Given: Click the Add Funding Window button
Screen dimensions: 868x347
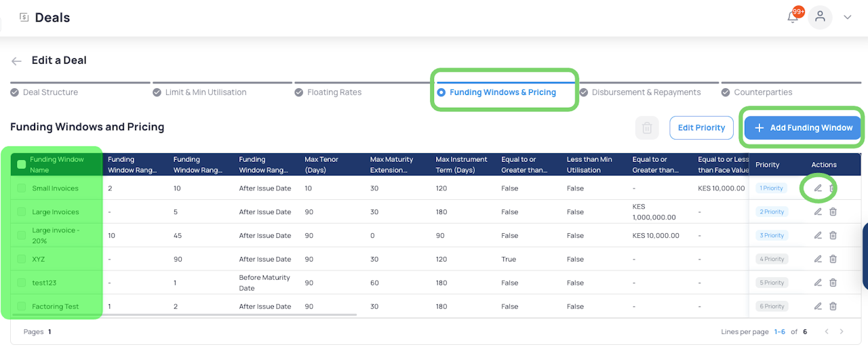Looking at the screenshot, I should [802, 127].
